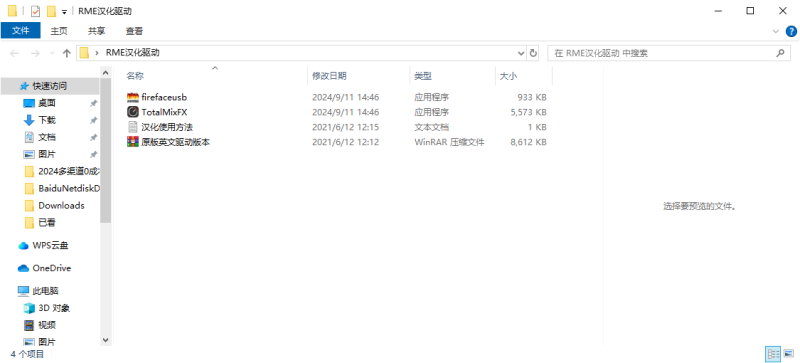Open the 文件 ribbon tab
The image size is (800, 363).
pos(20,31)
